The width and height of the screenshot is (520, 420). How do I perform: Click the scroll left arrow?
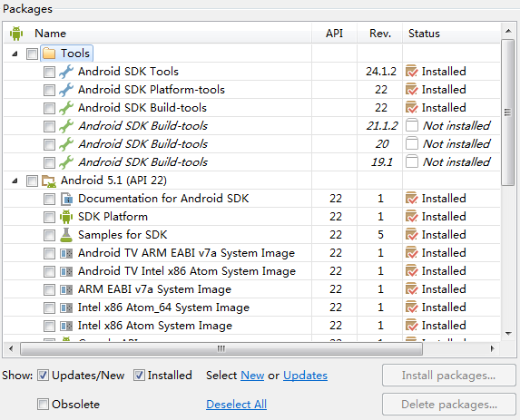click(11, 348)
